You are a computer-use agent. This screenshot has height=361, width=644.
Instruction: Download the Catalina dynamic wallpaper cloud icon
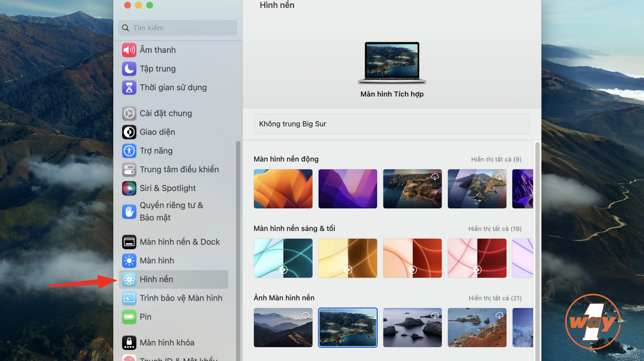tap(500, 176)
